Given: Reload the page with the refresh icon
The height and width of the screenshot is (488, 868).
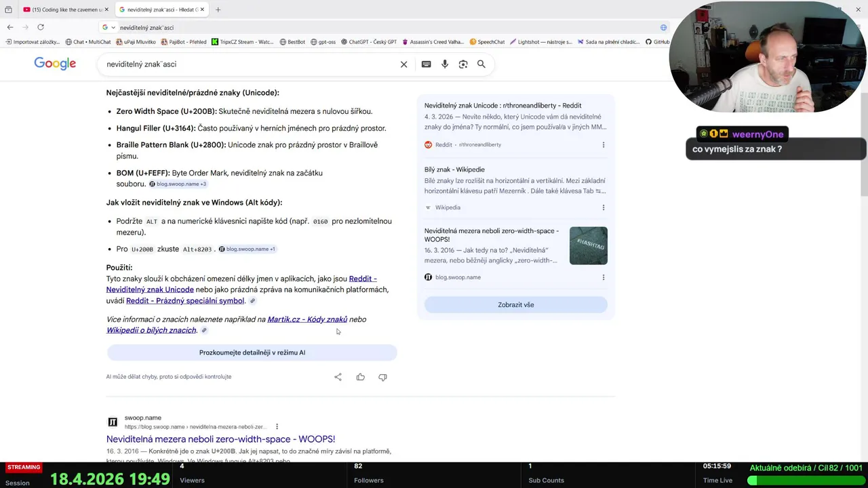Looking at the screenshot, I should click(x=41, y=27).
